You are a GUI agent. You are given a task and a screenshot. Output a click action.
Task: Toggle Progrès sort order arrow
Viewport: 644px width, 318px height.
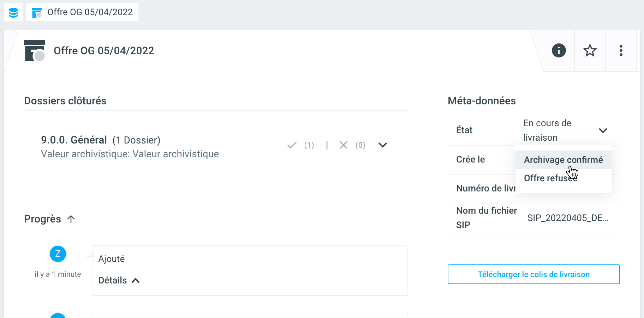pyautogui.click(x=71, y=219)
